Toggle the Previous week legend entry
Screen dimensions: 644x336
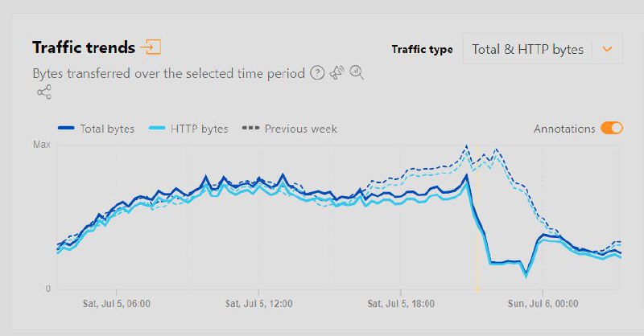click(290, 129)
